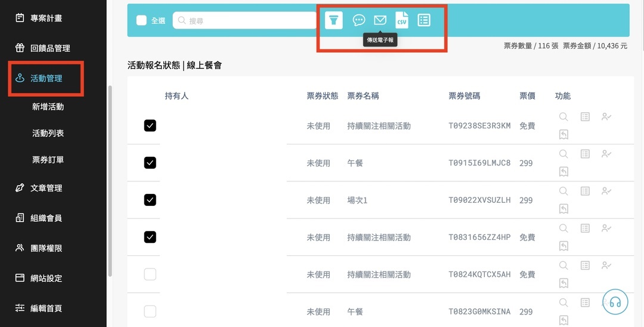Uncheck the checkbox for ticket T09238SE3R3KM
The width and height of the screenshot is (644, 327).
[150, 126]
